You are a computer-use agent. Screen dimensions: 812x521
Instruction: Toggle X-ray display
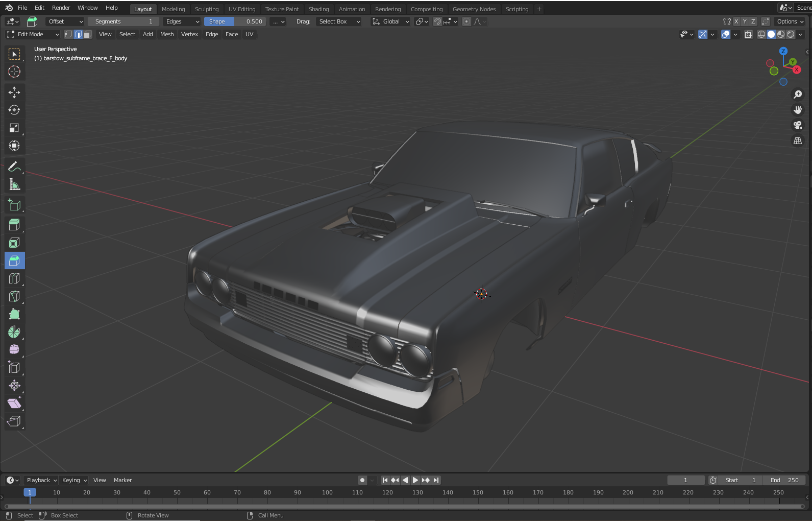click(749, 34)
